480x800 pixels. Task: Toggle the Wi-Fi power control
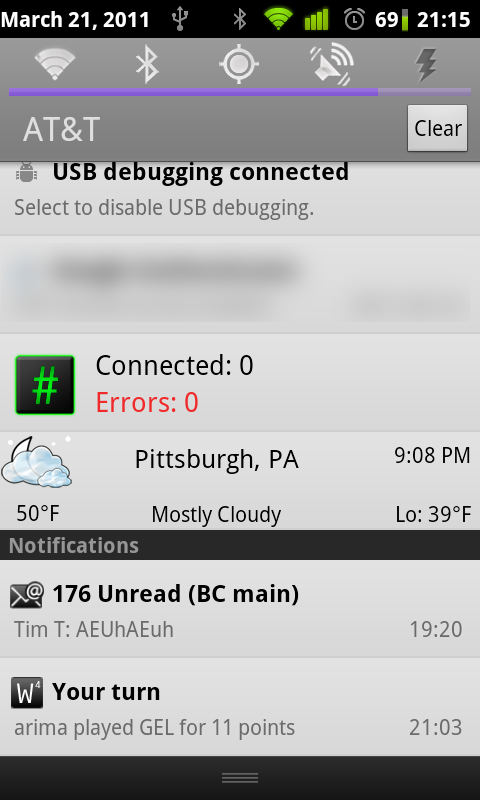55,65
